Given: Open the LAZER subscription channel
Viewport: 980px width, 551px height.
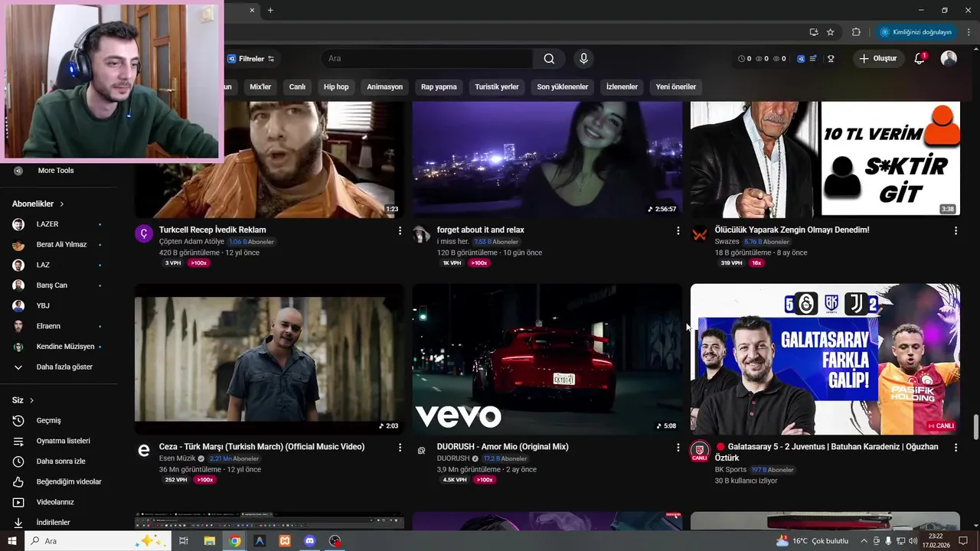Looking at the screenshot, I should point(58,224).
